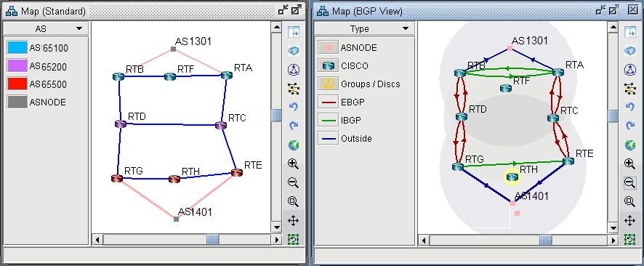The image size is (644, 266).
Task: Click the AS1301 node in the Standard map
Action: 173,49
